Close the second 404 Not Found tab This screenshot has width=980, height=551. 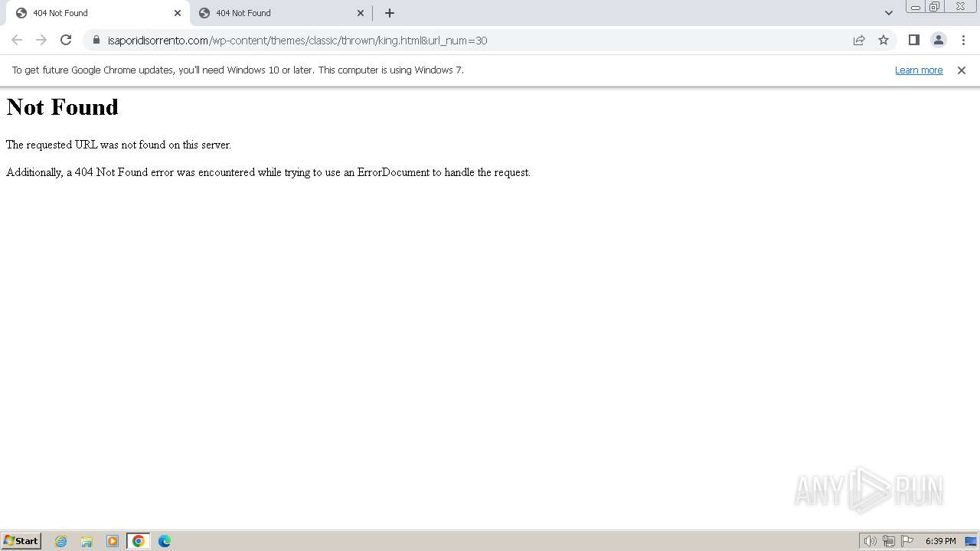361,13
